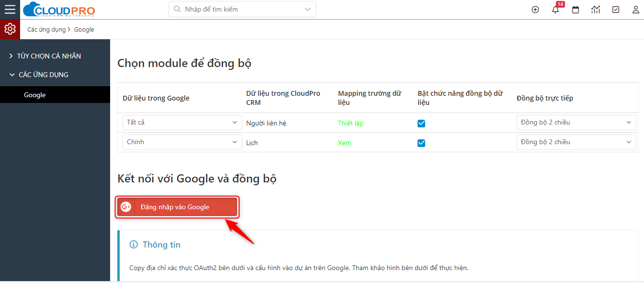Expand the search box dropdown arrow
The image size is (644, 283).
[x=307, y=9]
